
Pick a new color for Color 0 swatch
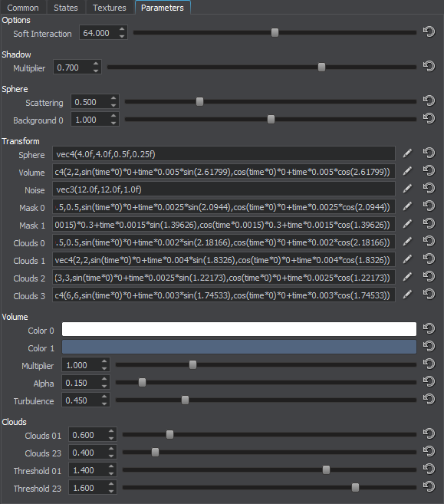pos(239,329)
